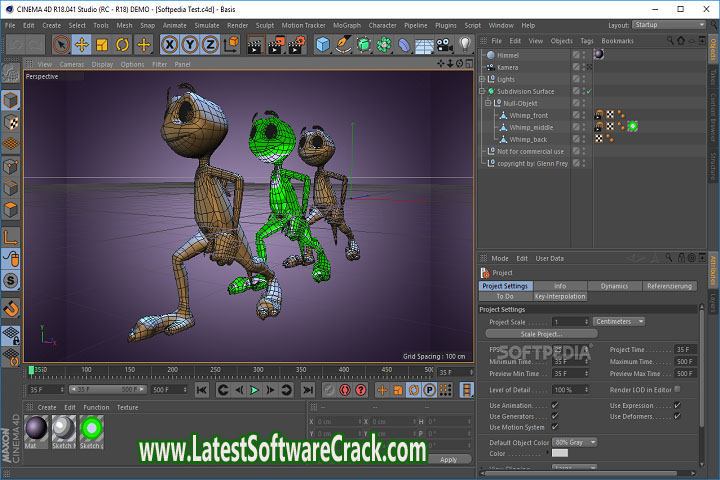720x480 pixels.
Task: Expand the Lights object in tree
Action: coord(482,79)
